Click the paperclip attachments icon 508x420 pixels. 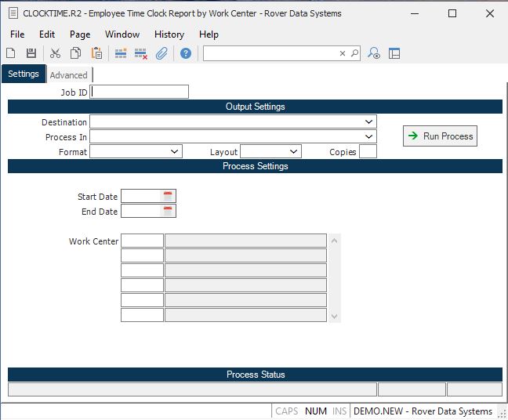161,53
